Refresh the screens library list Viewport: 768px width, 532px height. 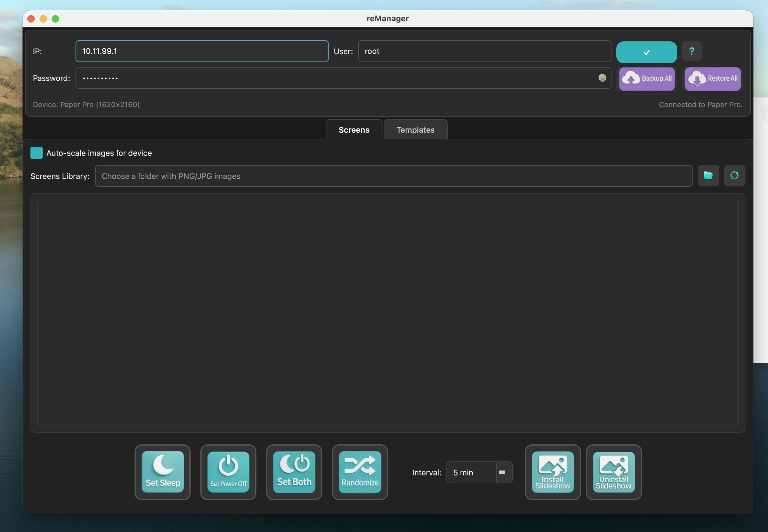click(734, 176)
